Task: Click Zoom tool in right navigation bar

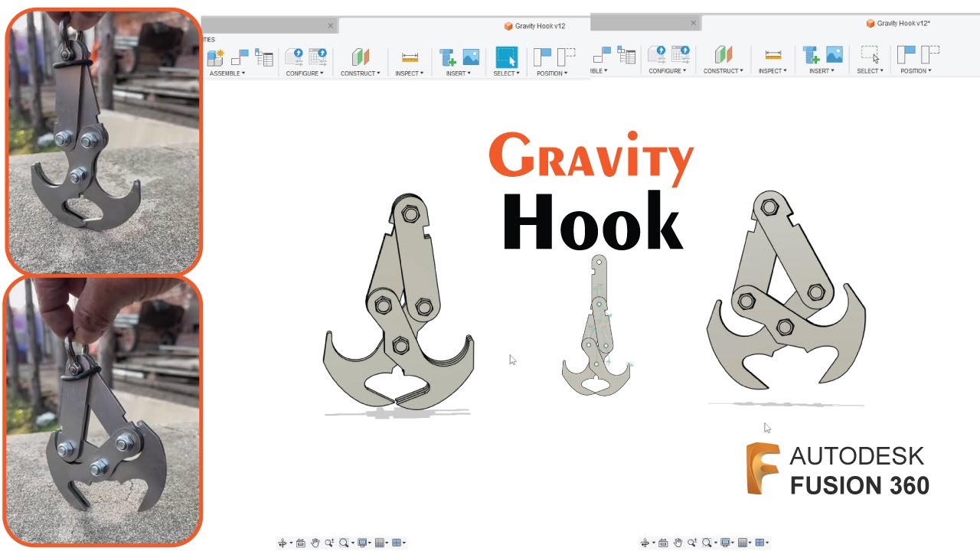Action: (x=691, y=543)
